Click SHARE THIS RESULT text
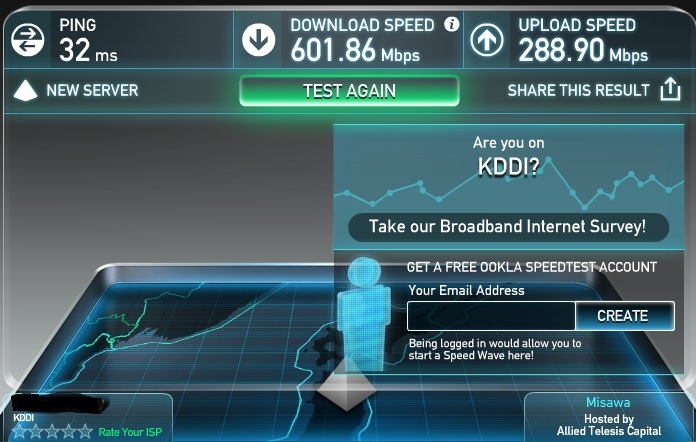The width and height of the screenshot is (696, 442). (578, 91)
